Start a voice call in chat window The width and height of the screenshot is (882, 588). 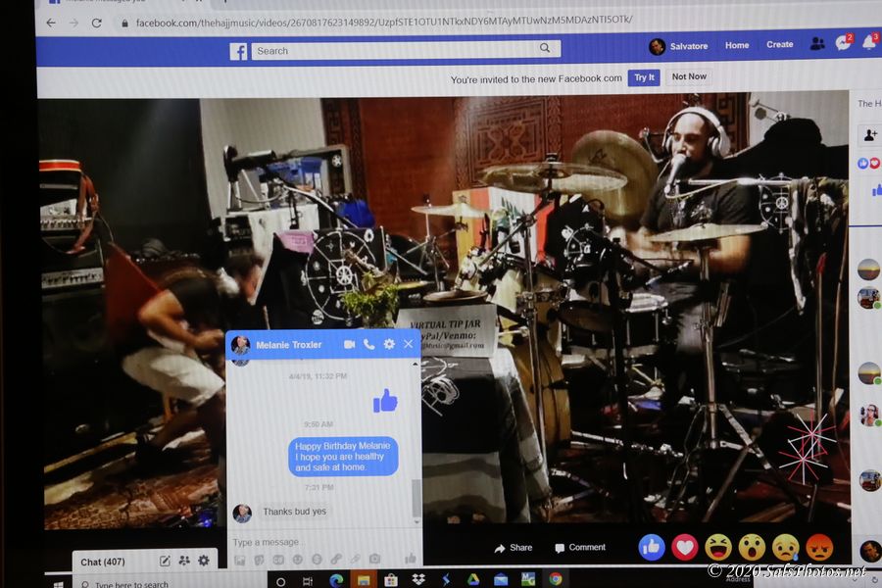click(369, 344)
